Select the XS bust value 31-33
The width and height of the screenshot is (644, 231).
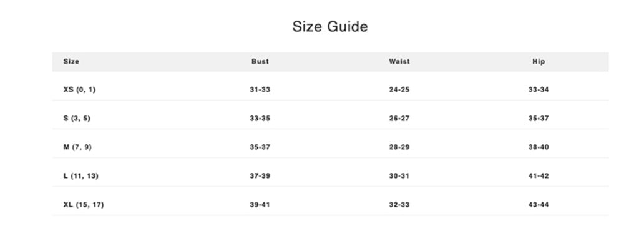(x=260, y=90)
